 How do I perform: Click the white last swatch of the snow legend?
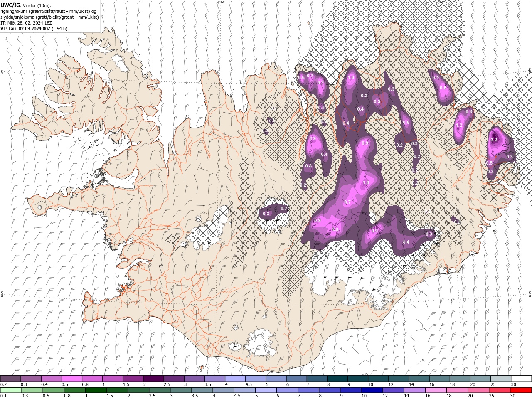tap(521, 379)
